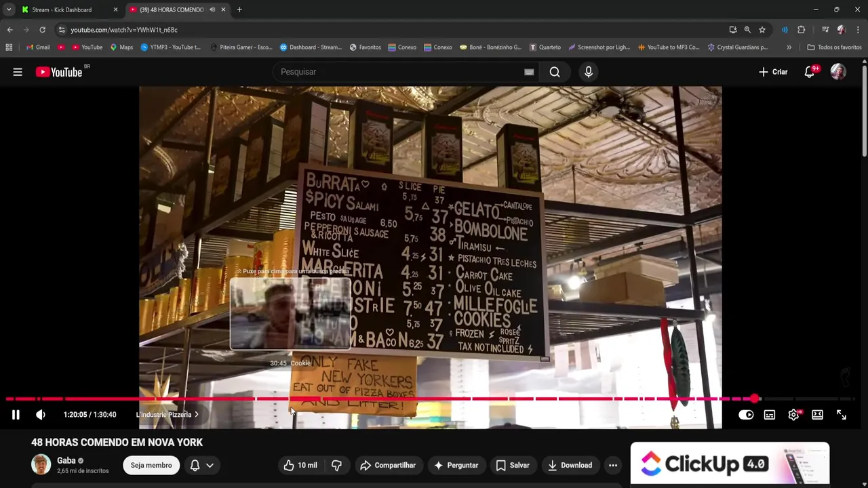Open zoom indicator in address bar
Viewport: 868px width, 488px height.
pos(747,30)
